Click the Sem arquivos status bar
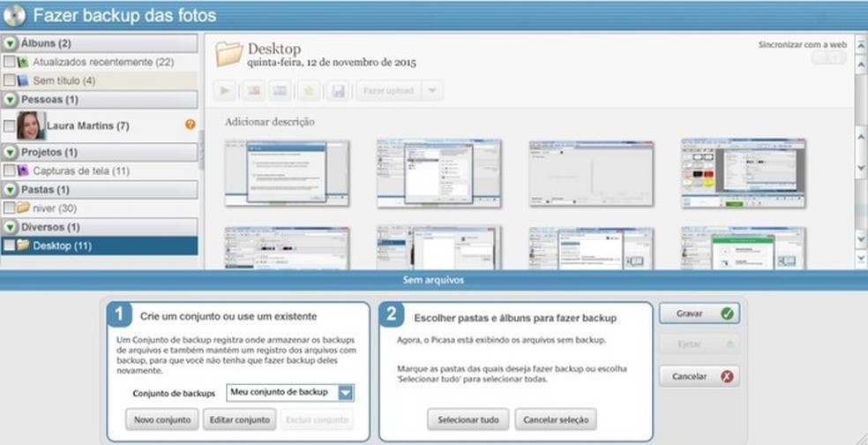The width and height of the screenshot is (868, 445). [x=434, y=280]
